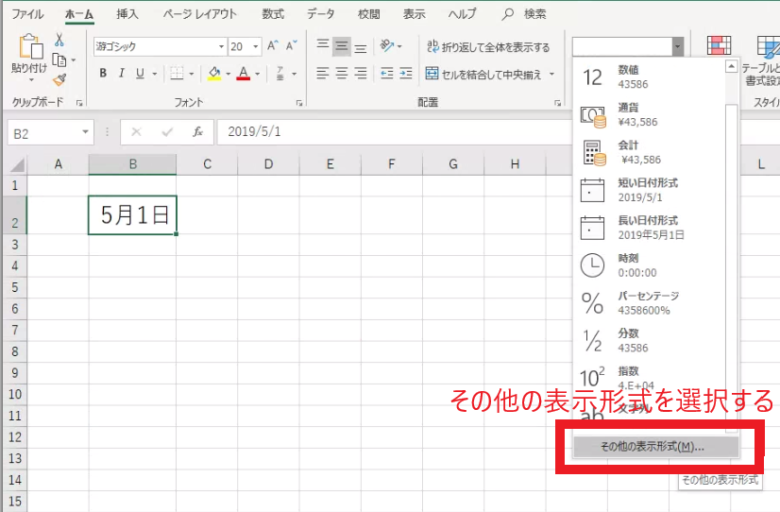Screen dimensions: 780x512
Task: Choose the パーセンテージ format
Action: click(x=649, y=304)
